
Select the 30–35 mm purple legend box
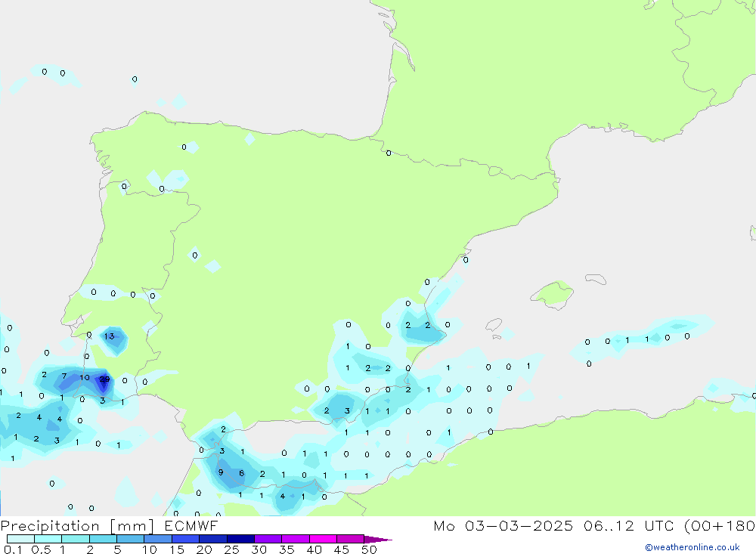pos(268,539)
